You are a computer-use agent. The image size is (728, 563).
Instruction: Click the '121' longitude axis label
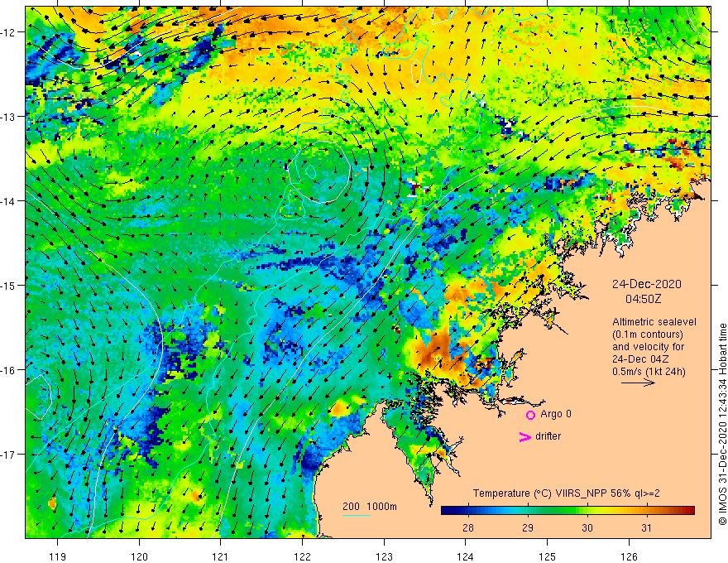point(221,556)
